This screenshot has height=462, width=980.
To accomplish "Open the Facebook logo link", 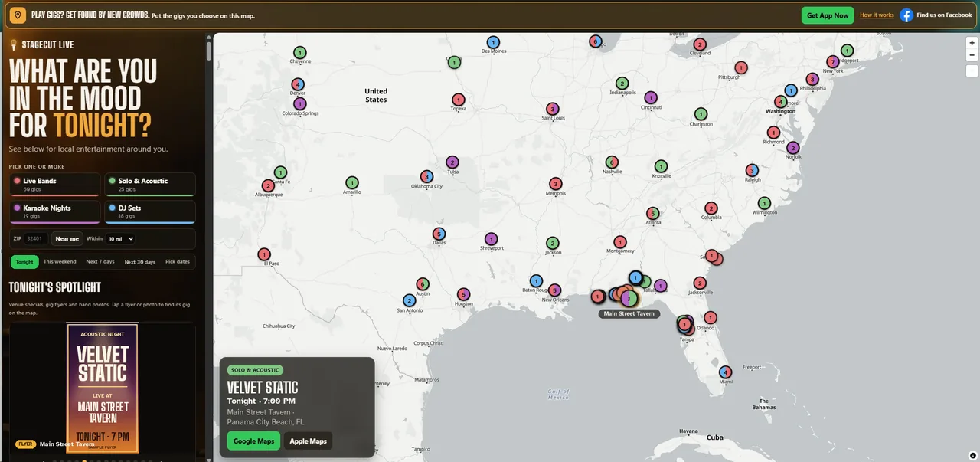I will tap(906, 15).
